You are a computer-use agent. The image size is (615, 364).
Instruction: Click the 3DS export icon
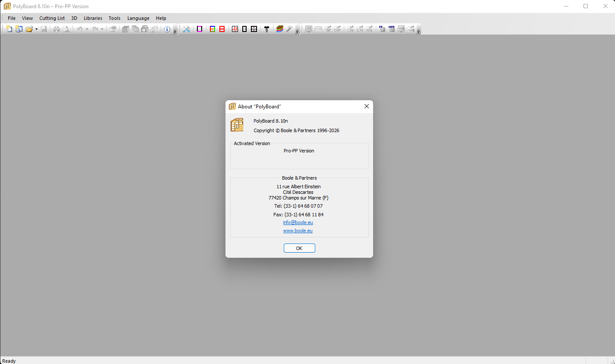(x=369, y=29)
